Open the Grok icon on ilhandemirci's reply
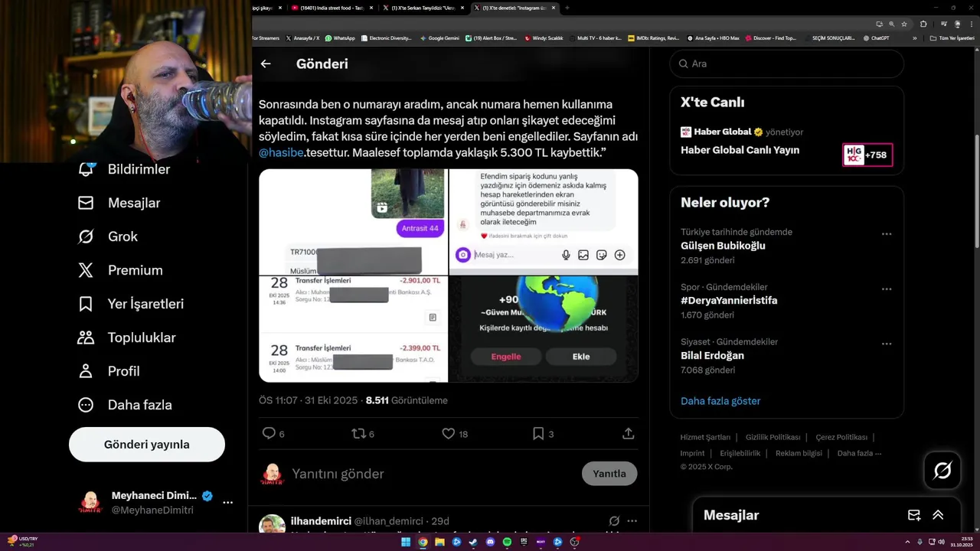Screen dimensions: 980x551 click(x=614, y=521)
